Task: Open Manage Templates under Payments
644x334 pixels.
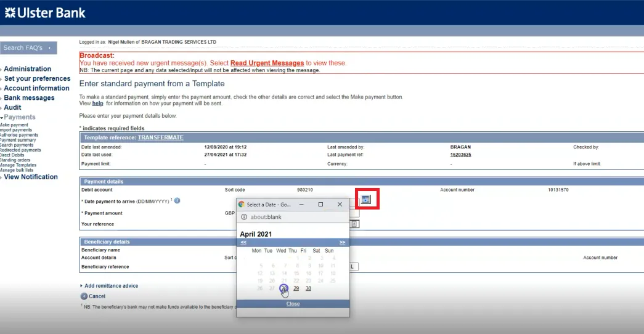Action: [x=18, y=165]
